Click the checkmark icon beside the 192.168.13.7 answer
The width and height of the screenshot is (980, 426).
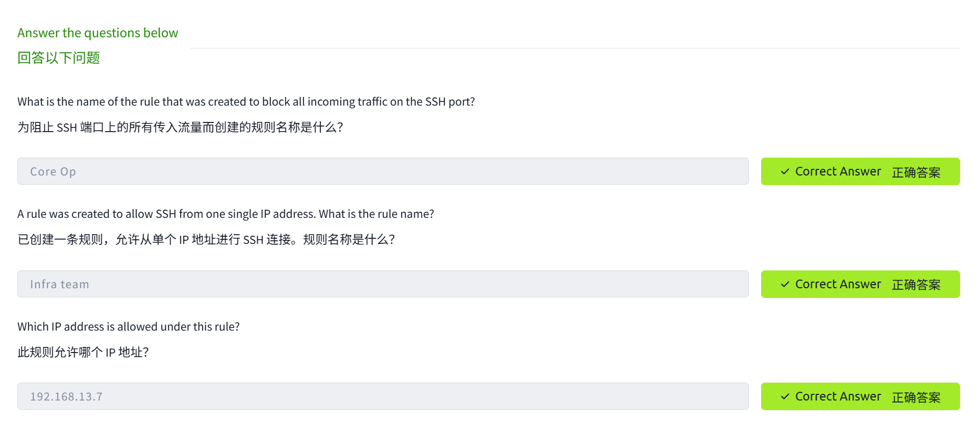[x=785, y=397]
